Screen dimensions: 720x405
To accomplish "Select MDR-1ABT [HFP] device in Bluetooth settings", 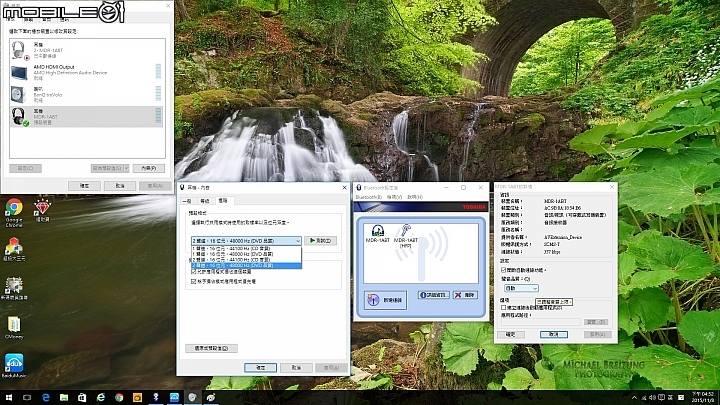I will [x=405, y=236].
